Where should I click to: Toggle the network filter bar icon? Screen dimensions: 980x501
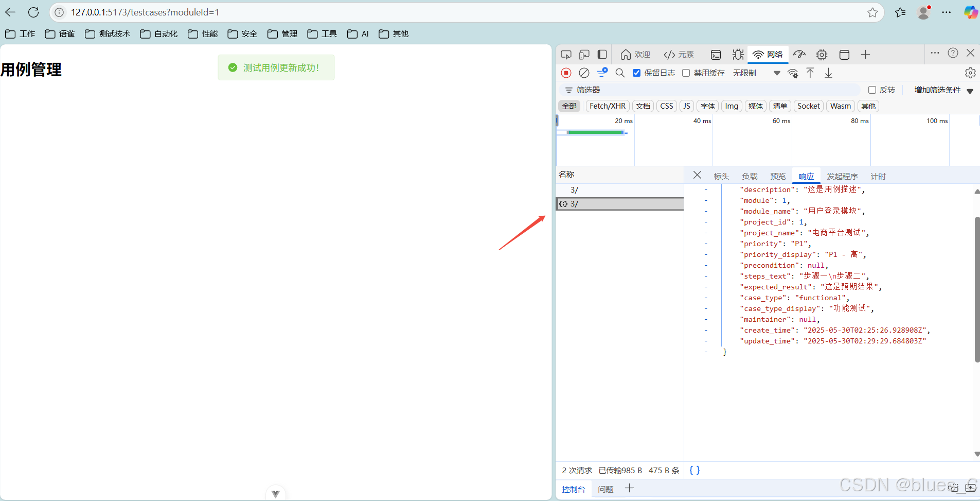[x=602, y=73]
